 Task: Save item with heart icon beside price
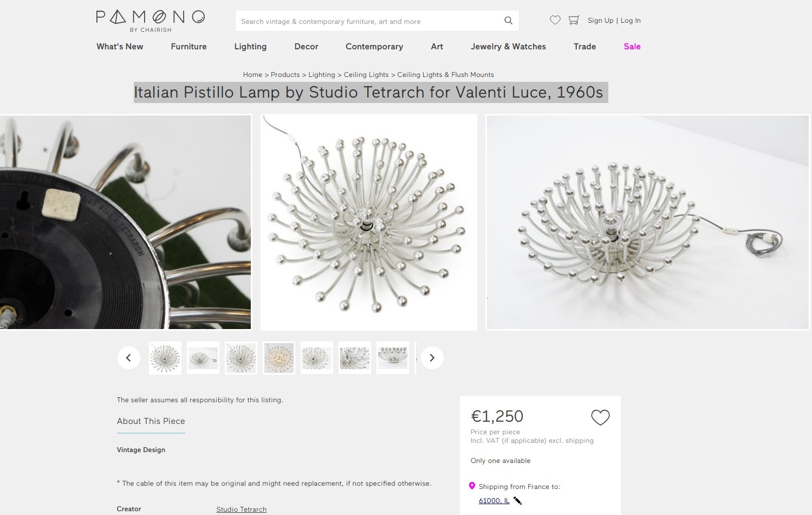click(x=600, y=417)
